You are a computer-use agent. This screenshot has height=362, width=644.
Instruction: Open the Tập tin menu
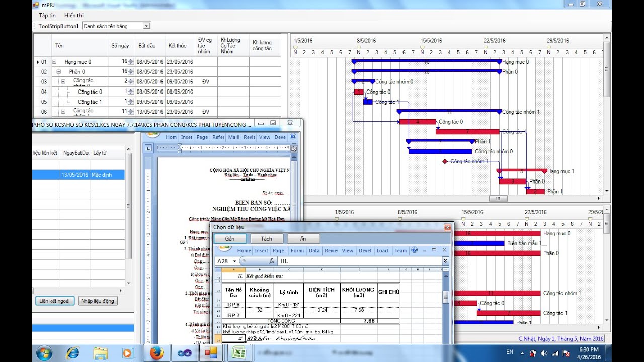click(x=47, y=15)
